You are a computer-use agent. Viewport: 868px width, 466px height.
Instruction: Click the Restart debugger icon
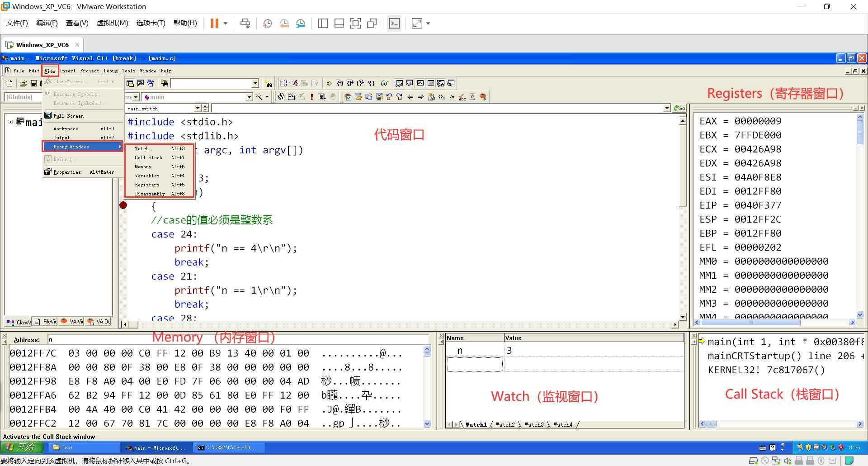283,83
